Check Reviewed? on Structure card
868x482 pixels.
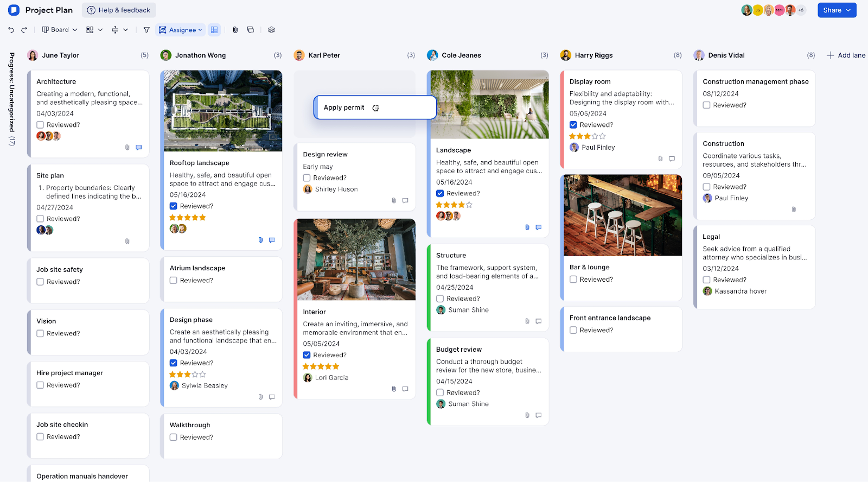[440, 299]
